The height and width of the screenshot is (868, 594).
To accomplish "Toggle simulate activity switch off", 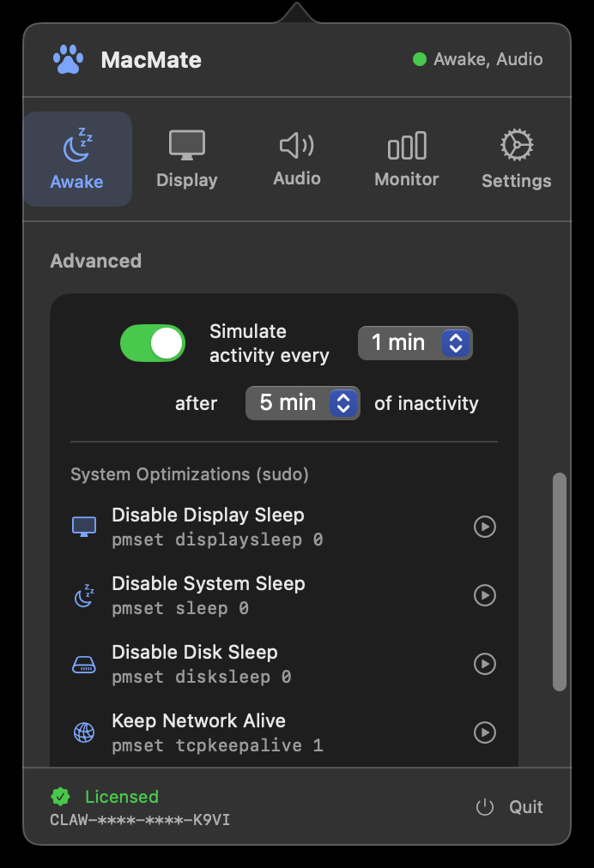I will 153,343.
